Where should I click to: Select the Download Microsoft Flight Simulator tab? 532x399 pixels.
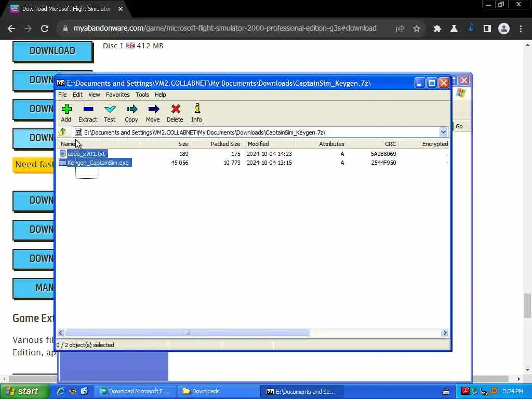65,9
